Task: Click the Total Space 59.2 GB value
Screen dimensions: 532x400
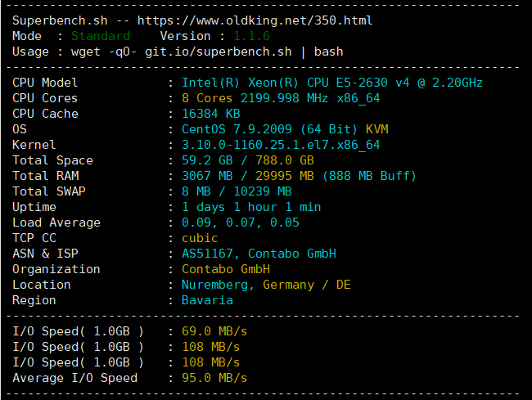Action: [x=208, y=160]
